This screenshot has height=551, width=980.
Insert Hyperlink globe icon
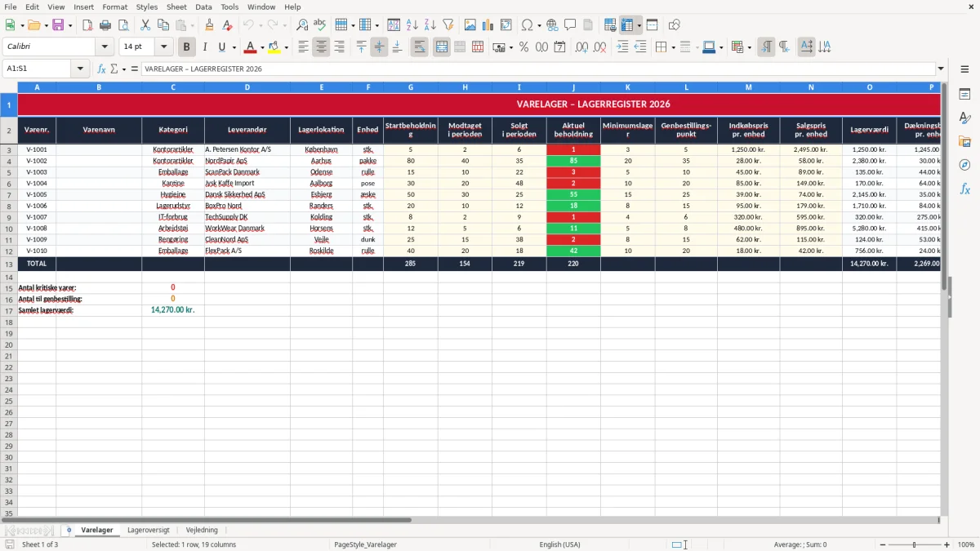(x=553, y=25)
